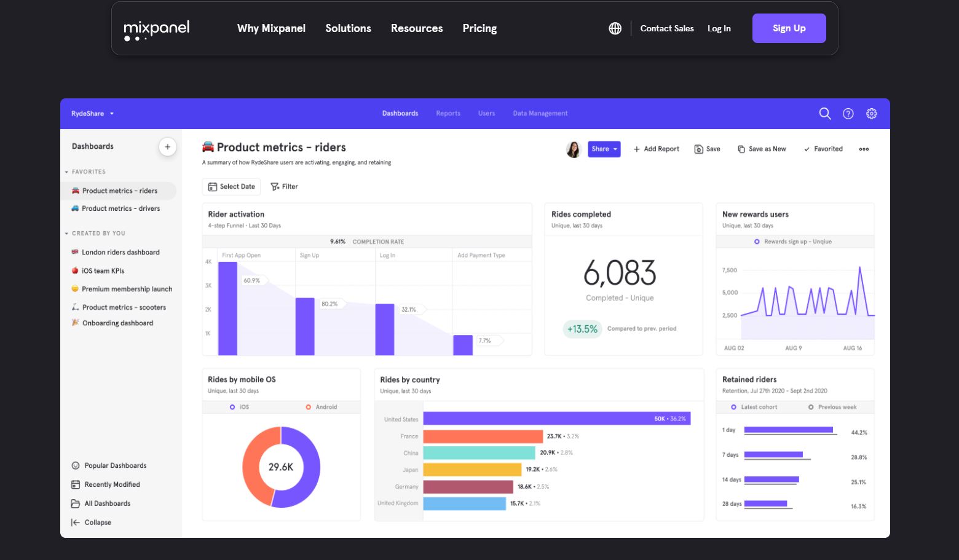Click the Save as New copy icon
This screenshot has width=959, height=560.
pos(741,149)
